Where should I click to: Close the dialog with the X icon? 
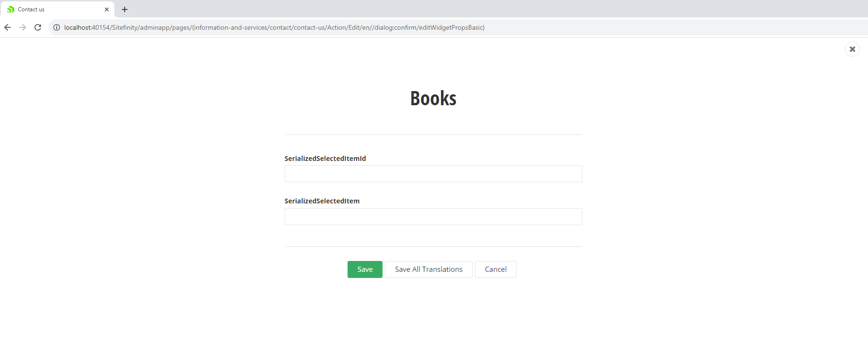tap(852, 49)
